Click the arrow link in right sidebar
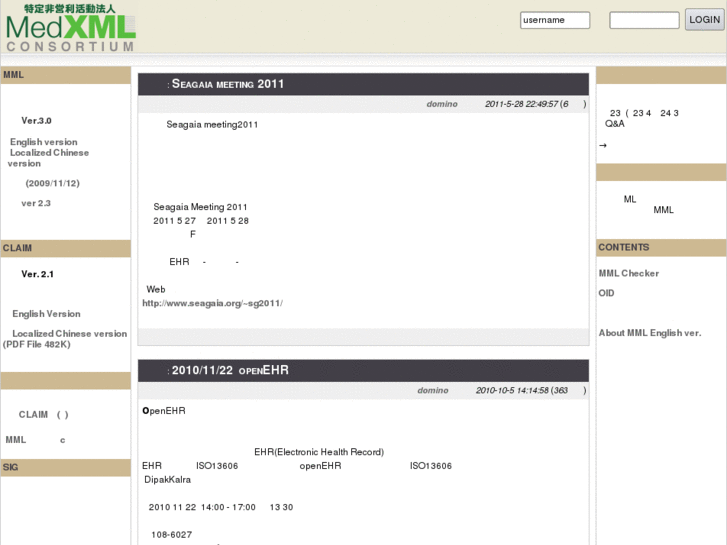The width and height of the screenshot is (727, 545). click(603, 146)
